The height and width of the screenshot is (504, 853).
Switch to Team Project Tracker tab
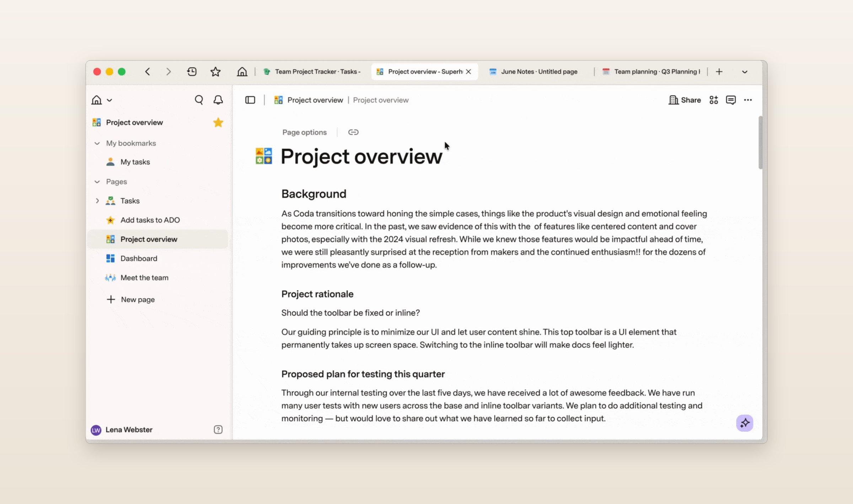point(312,72)
